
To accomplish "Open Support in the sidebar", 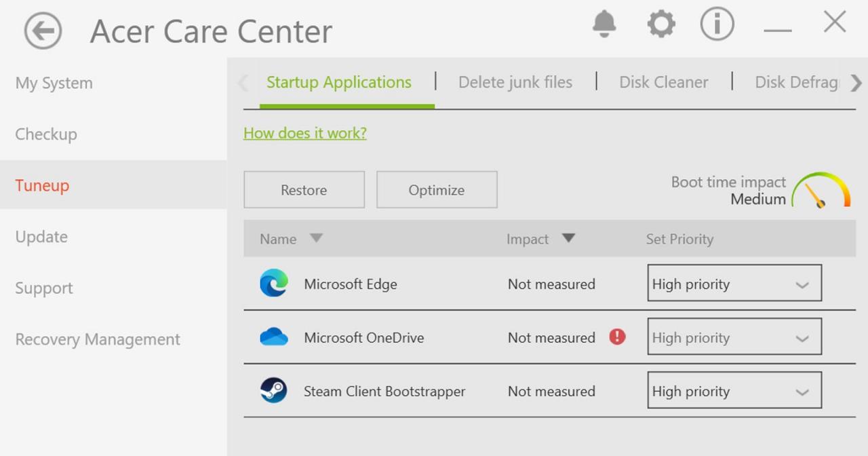I will (x=44, y=288).
